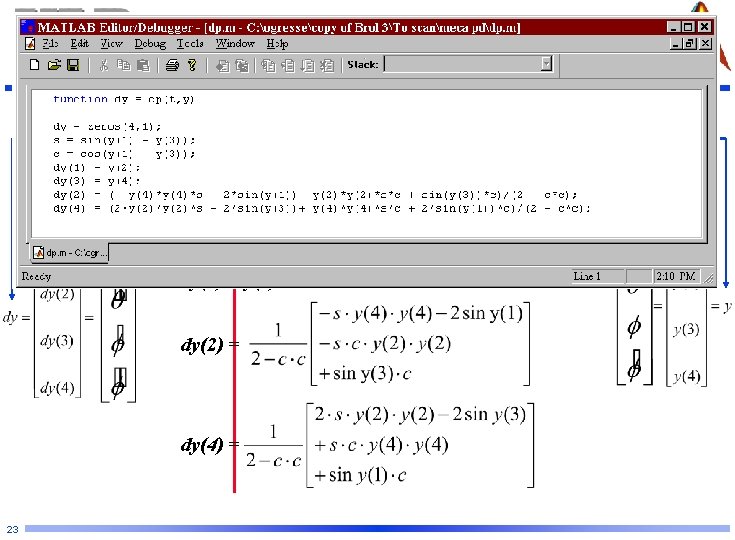Open the File menu
This screenshot has height=540, width=735.
[x=51, y=44]
